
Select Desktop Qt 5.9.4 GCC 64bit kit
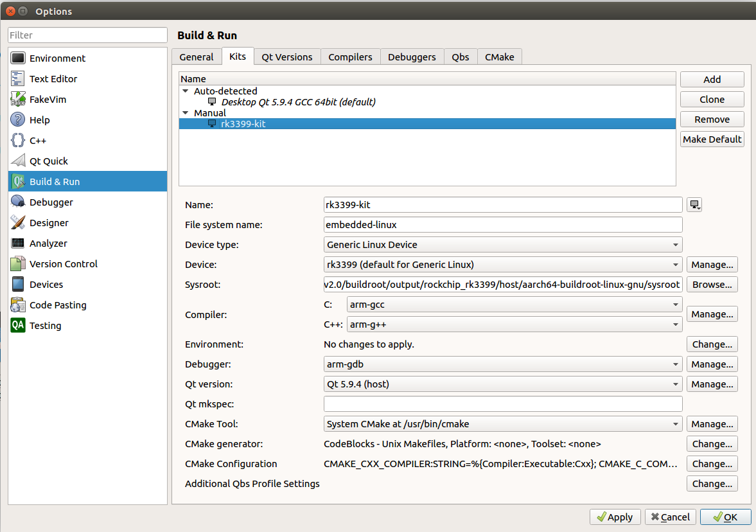click(298, 102)
